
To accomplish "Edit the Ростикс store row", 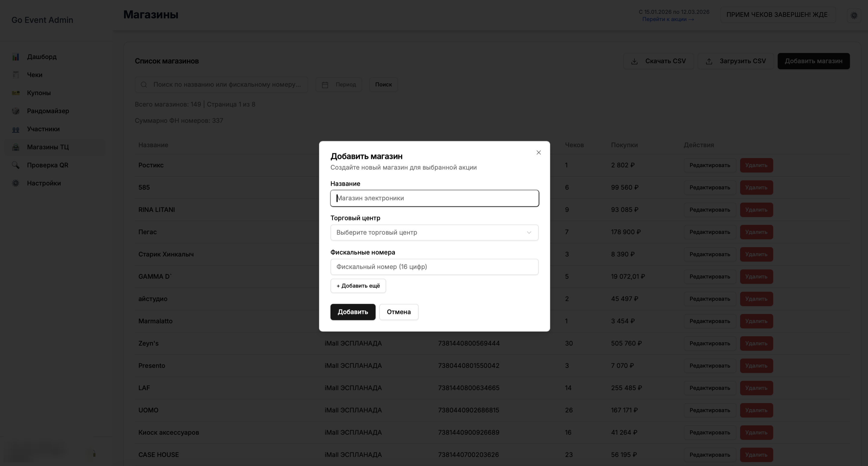I will tap(710, 166).
